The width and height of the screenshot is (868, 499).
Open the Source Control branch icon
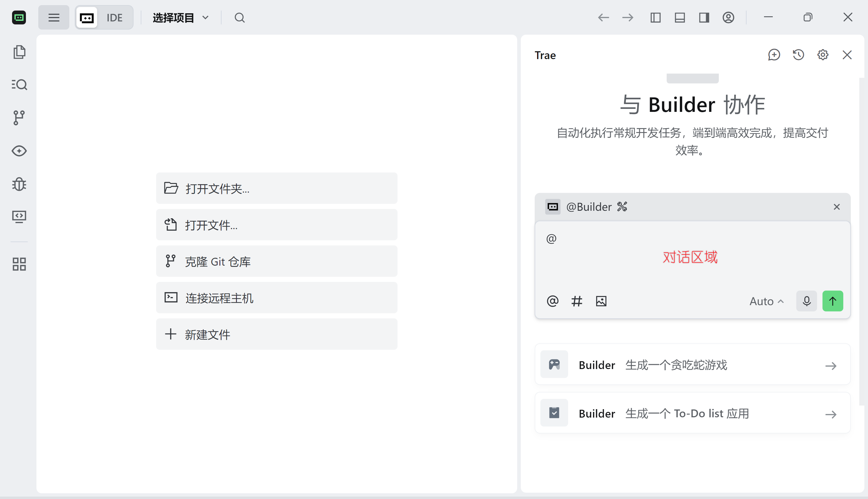(19, 118)
